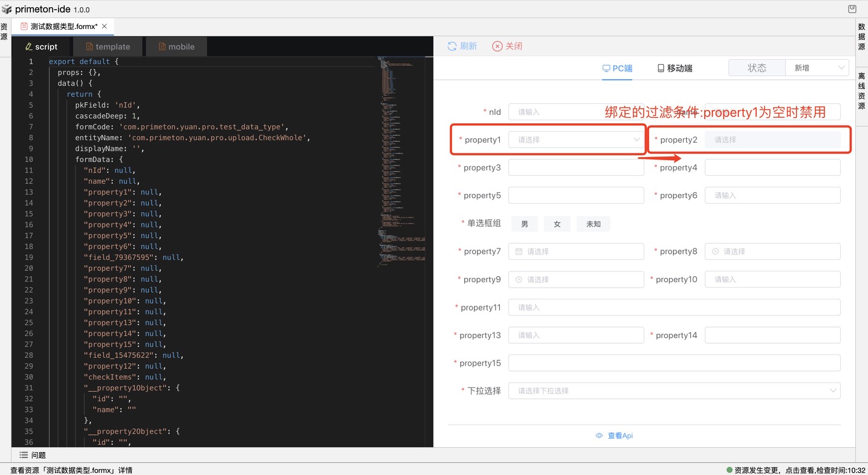
Task: Open the property1 select dropdown
Action: coord(575,140)
